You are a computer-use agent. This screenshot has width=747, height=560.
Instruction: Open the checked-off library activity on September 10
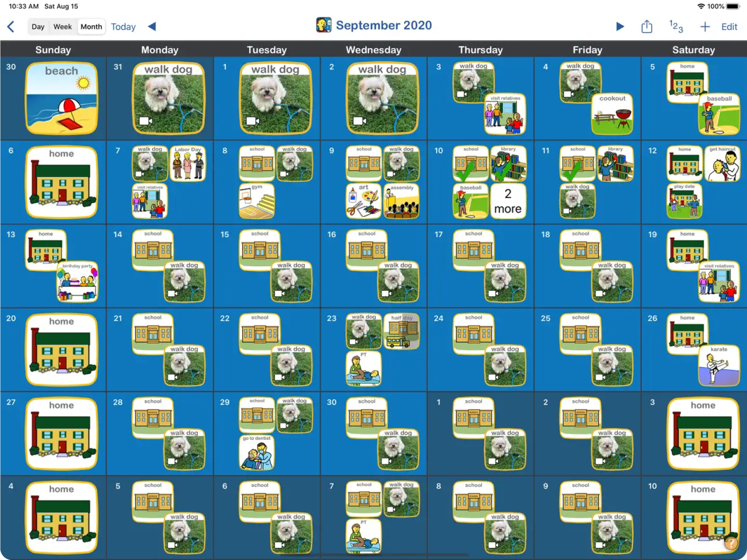508,164
